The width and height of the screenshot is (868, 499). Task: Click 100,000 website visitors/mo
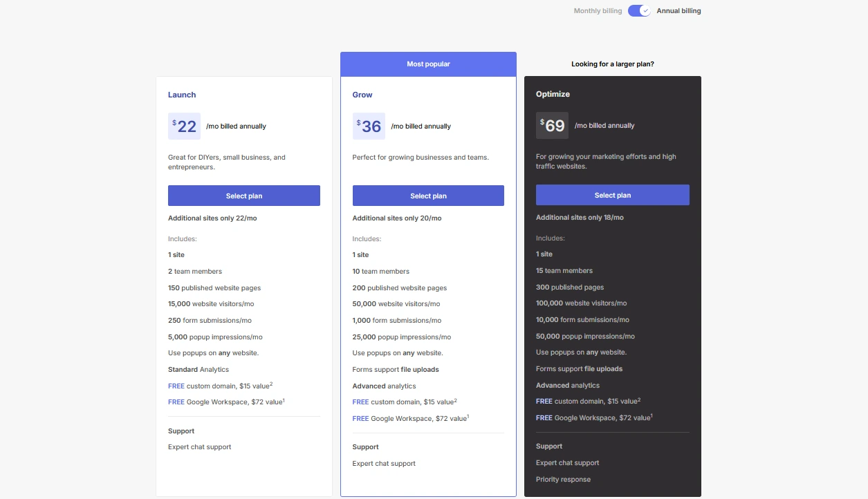582,303
